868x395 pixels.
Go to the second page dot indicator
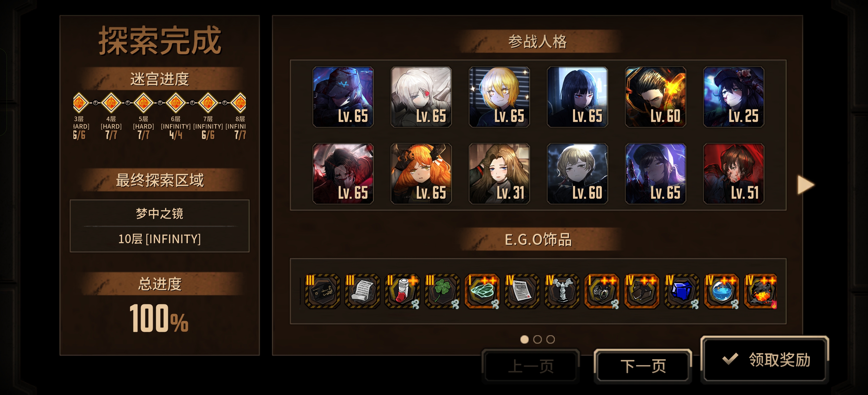tap(538, 339)
